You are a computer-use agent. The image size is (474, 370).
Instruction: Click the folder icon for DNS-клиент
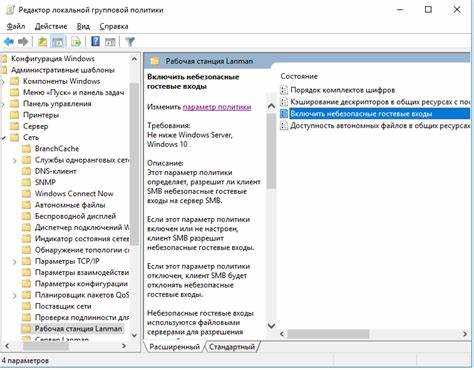(26, 171)
